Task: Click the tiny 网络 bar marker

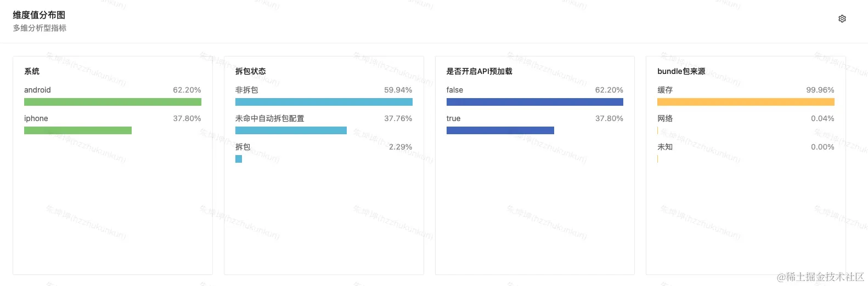Action: (658, 130)
